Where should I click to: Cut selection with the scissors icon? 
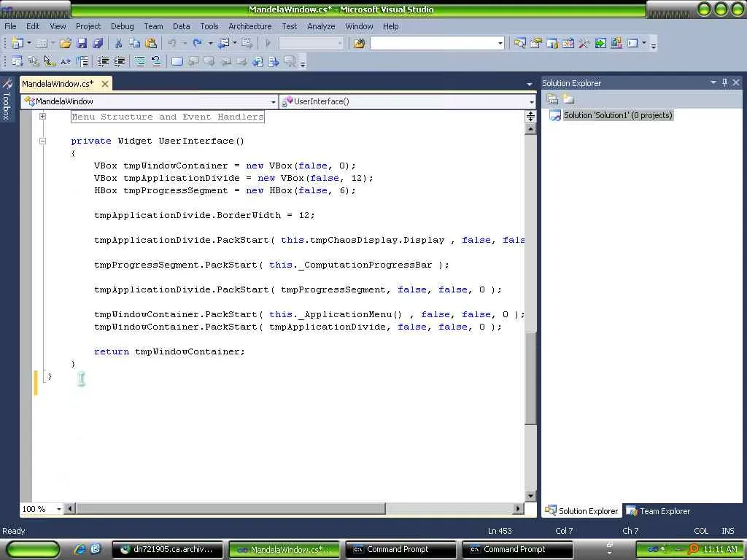click(119, 43)
